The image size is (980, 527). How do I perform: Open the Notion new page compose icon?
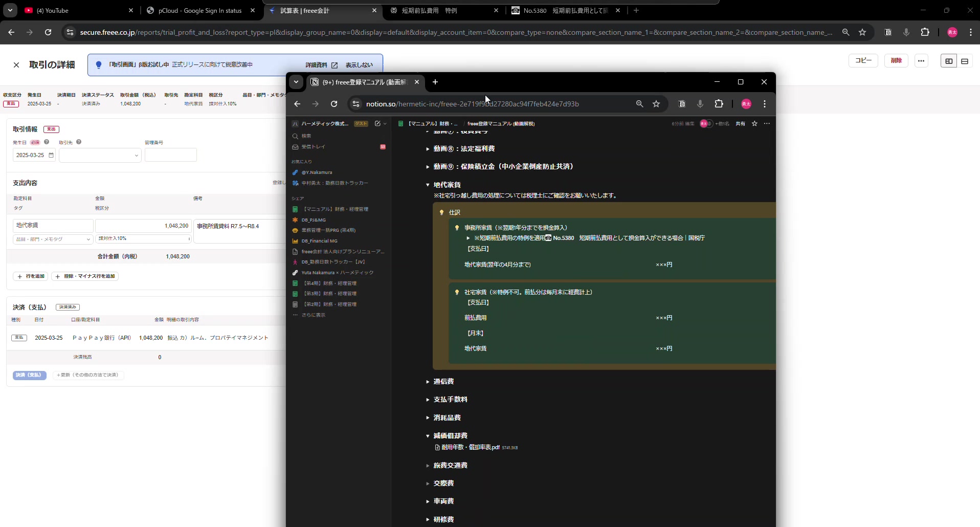pos(377,124)
